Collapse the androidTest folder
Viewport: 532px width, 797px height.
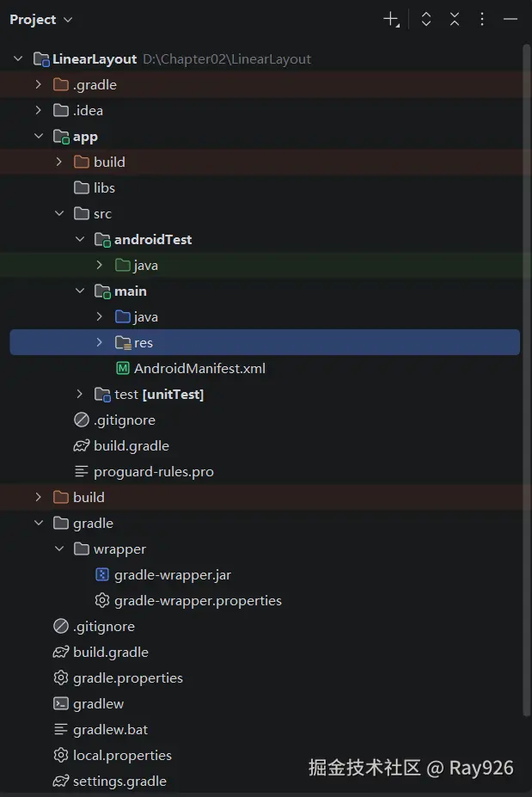(80, 240)
